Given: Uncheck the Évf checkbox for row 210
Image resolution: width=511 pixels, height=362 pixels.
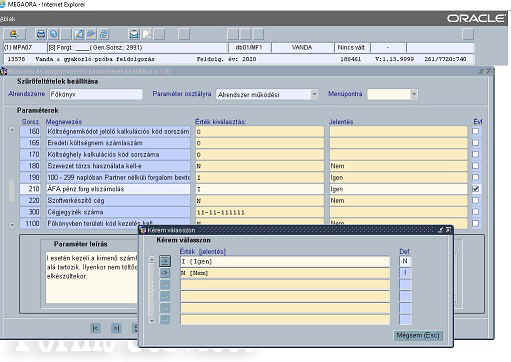Looking at the screenshot, I should point(476,189).
